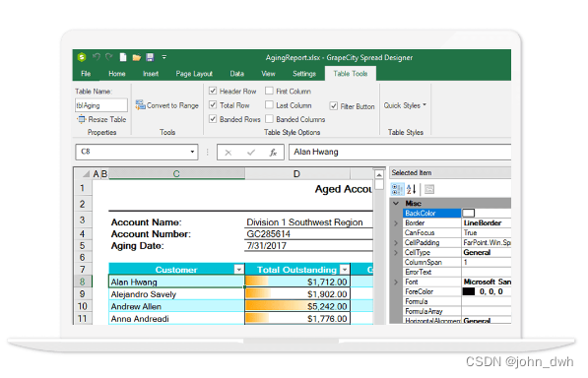Click the vertical scrollbar up arrow

[379, 175]
